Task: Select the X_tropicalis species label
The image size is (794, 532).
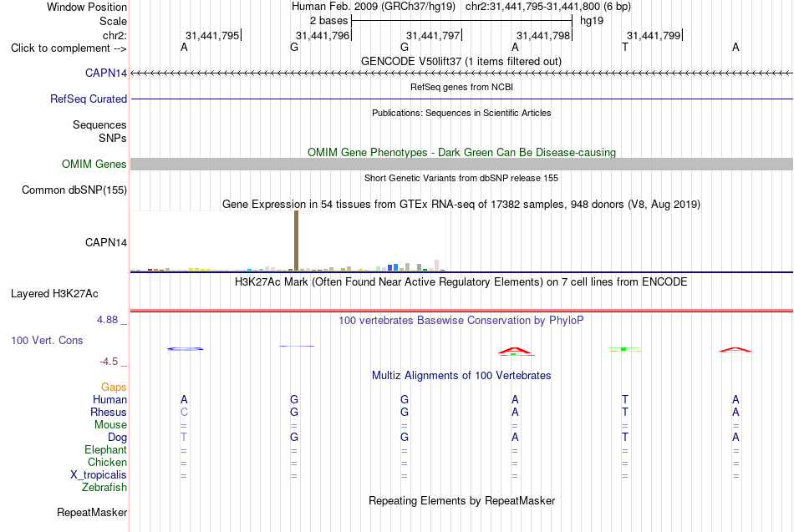Action: 99,475
